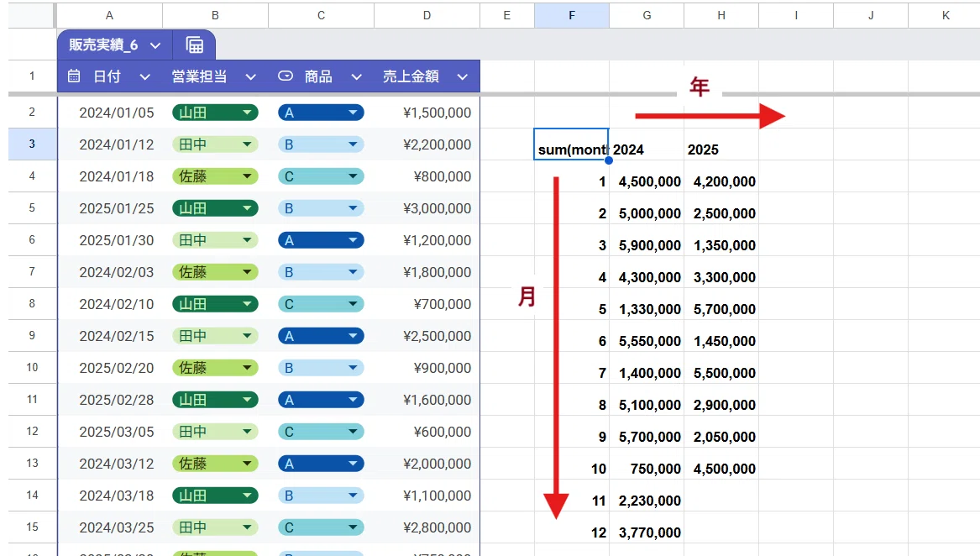Select date cell 2024/02/15
Image resolution: width=980 pixels, height=556 pixels.
[x=110, y=336]
